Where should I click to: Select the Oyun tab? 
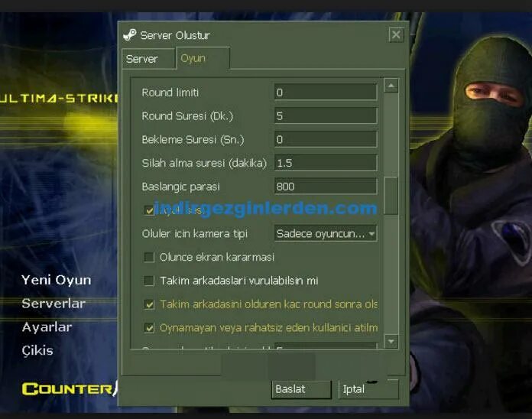tap(203, 58)
